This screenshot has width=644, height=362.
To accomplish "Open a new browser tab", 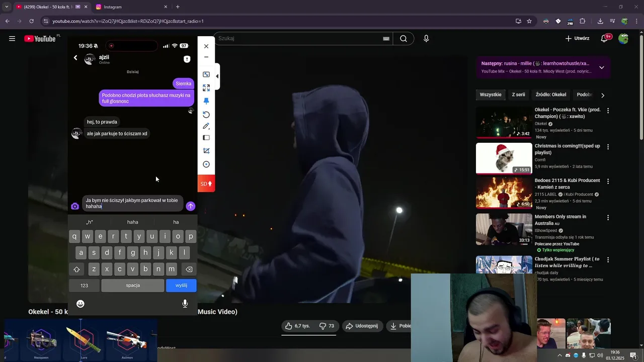I will click(x=178, y=7).
